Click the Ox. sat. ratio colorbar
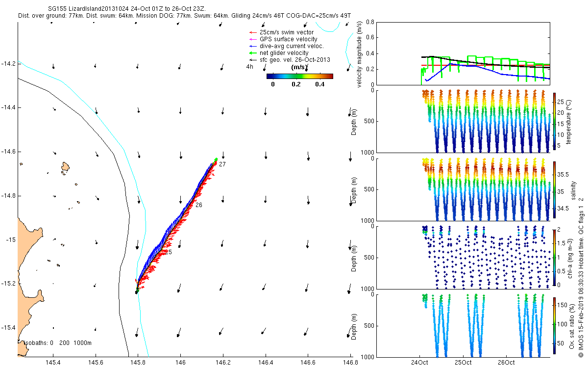Image resolution: width=588 pixels, height=368 pixels. pyautogui.click(x=554, y=325)
